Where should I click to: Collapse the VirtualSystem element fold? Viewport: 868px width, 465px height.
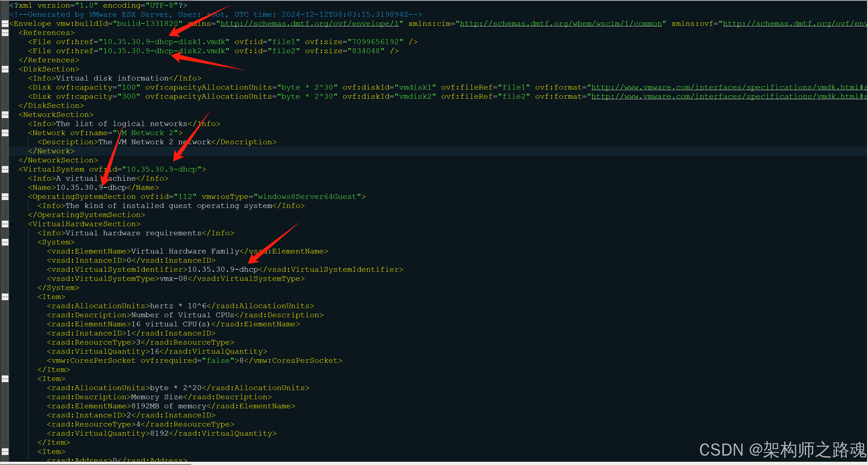[5, 169]
